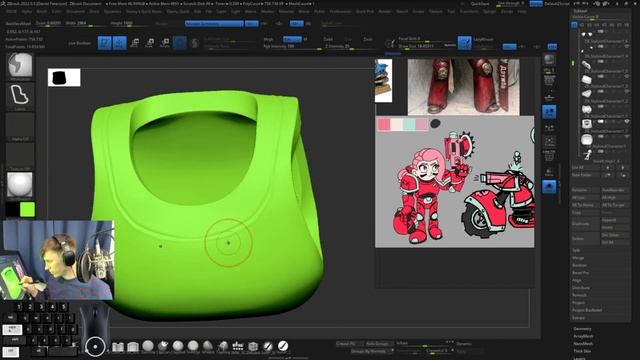Open the Transform menu

coord(469,11)
